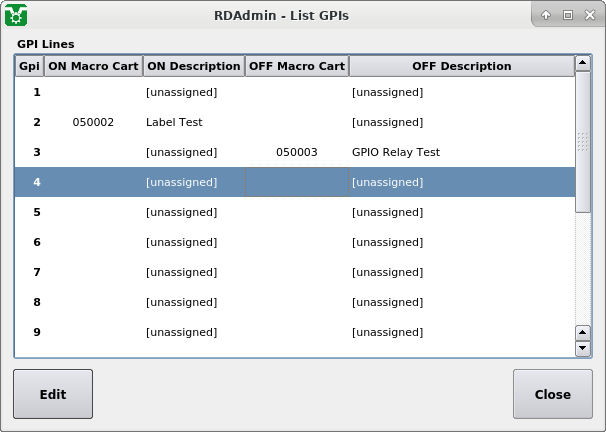Sort by ON Macro Cart column header
Viewport: 606px width, 432px height.
tap(93, 66)
